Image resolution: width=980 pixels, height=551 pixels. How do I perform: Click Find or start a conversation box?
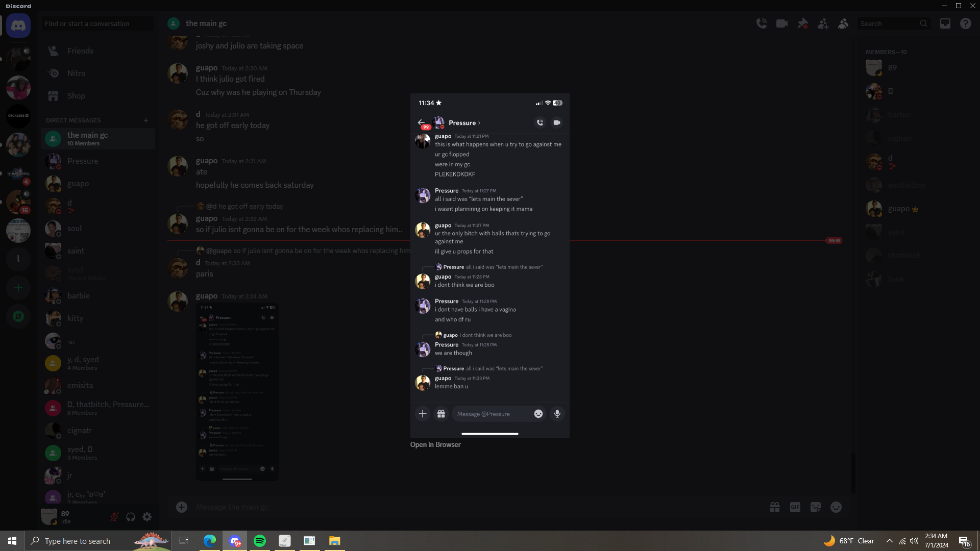pos(98,23)
